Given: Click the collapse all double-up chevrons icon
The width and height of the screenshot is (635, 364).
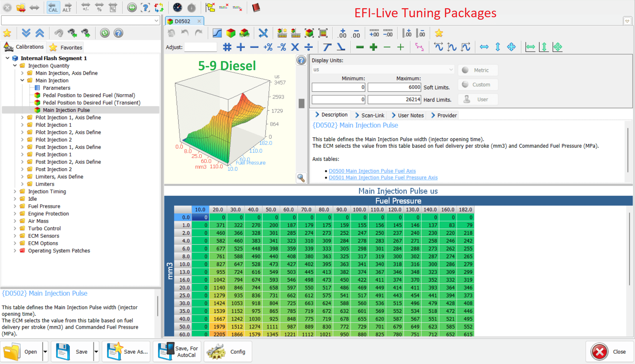Looking at the screenshot, I should tap(40, 33).
